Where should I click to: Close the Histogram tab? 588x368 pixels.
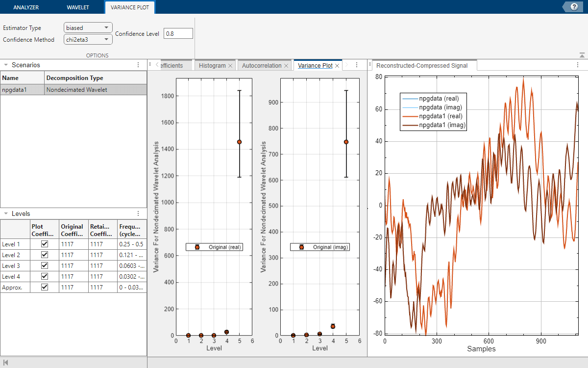click(x=230, y=66)
